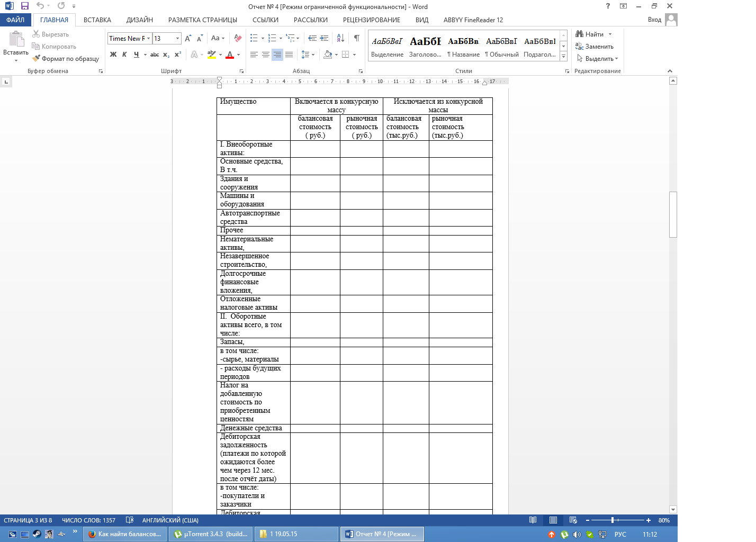
Task: Toggle bold formatting (Ж)
Action: [113, 55]
